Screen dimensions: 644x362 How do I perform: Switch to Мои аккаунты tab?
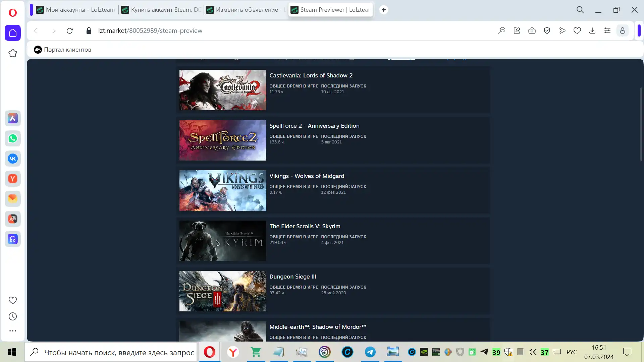tap(76, 10)
